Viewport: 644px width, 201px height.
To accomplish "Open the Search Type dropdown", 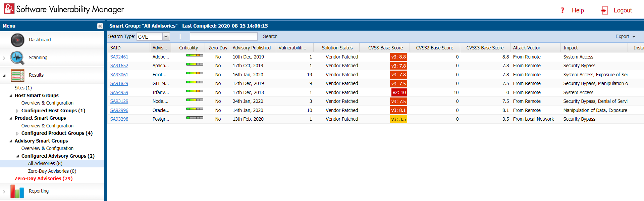I will pos(166,37).
